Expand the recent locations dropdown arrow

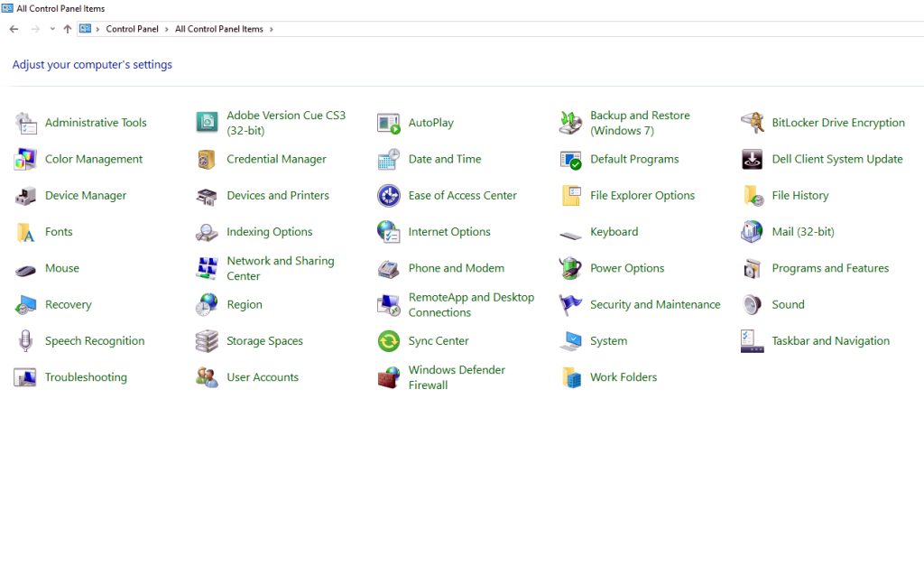(x=52, y=29)
